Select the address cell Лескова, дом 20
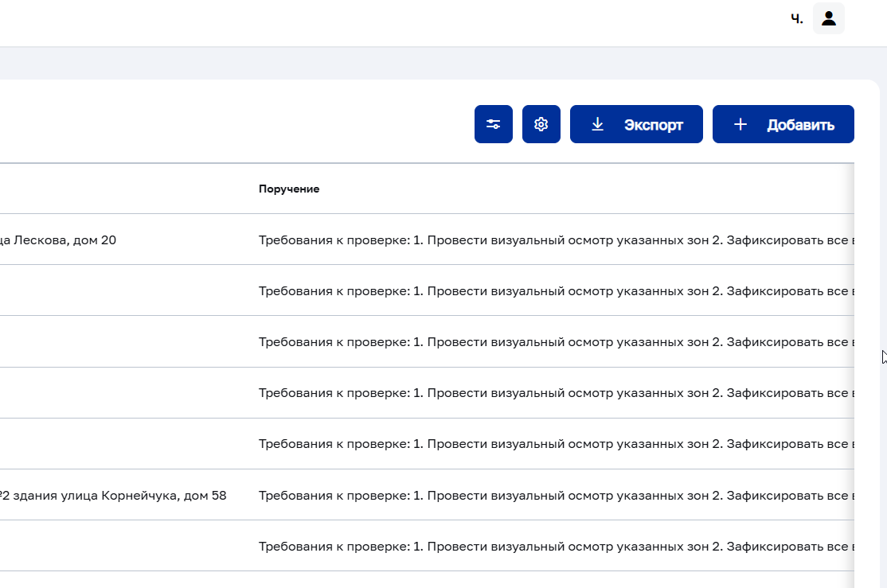The image size is (887, 588). click(58, 239)
